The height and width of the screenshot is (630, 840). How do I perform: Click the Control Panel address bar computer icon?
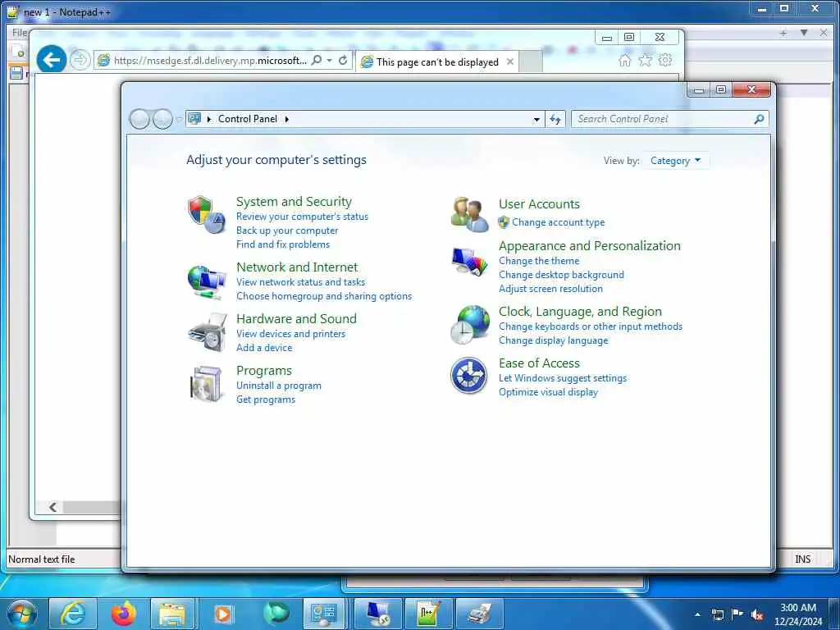[x=194, y=118]
